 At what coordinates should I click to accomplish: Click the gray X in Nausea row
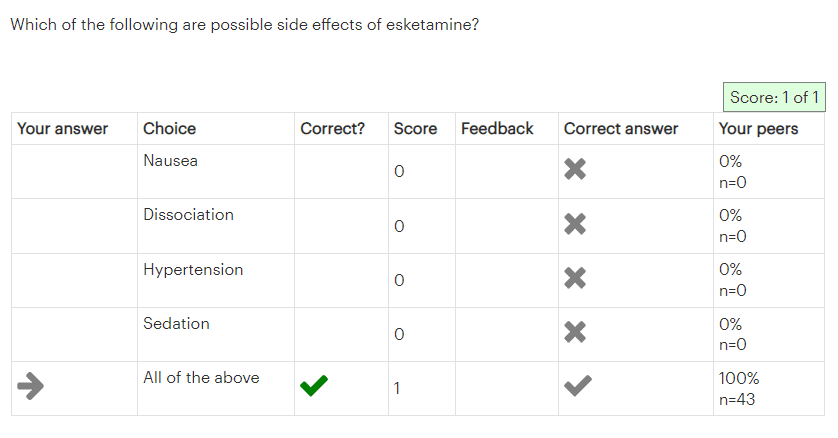click(x=574, y=171)
